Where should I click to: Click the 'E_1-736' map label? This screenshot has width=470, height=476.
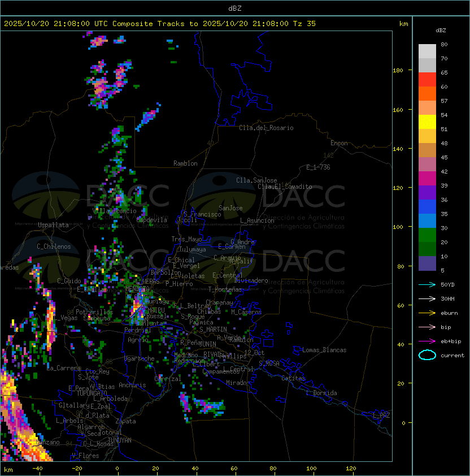click(x=318, y=167)
